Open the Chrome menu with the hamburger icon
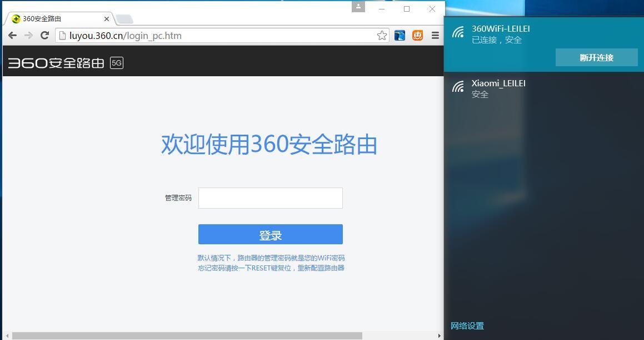This screenshot has width=644, height=340. click(x=435, y=35)
